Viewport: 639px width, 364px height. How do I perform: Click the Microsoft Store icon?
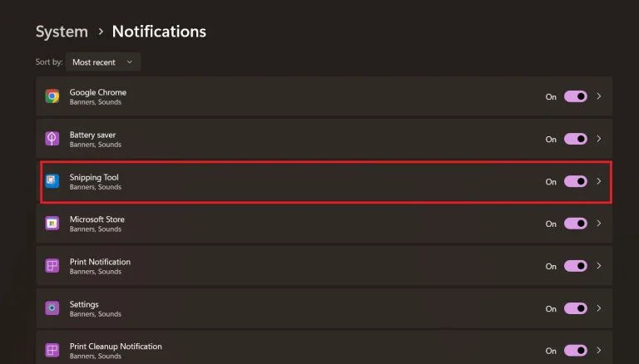(52, 224)
